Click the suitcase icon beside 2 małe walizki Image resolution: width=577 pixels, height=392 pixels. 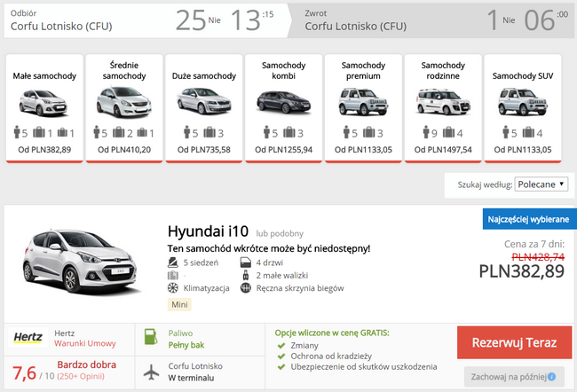pos(245,275)
